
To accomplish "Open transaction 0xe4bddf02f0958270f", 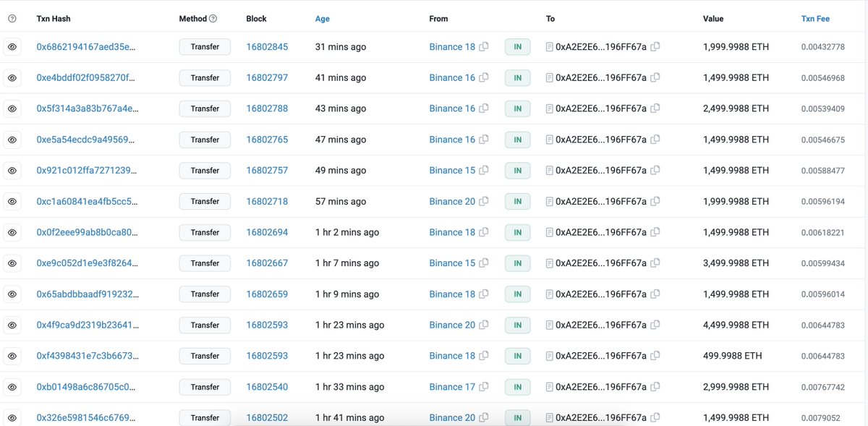I will [x=86, y=78].
